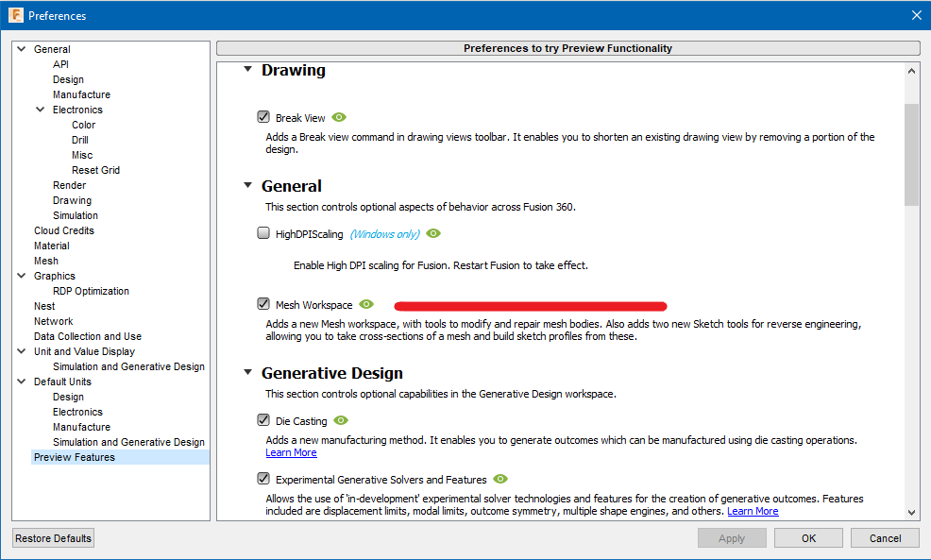The width and height of the screenshot is (931, 560).
Task: Select Design under General
Action: click(68, 79)
